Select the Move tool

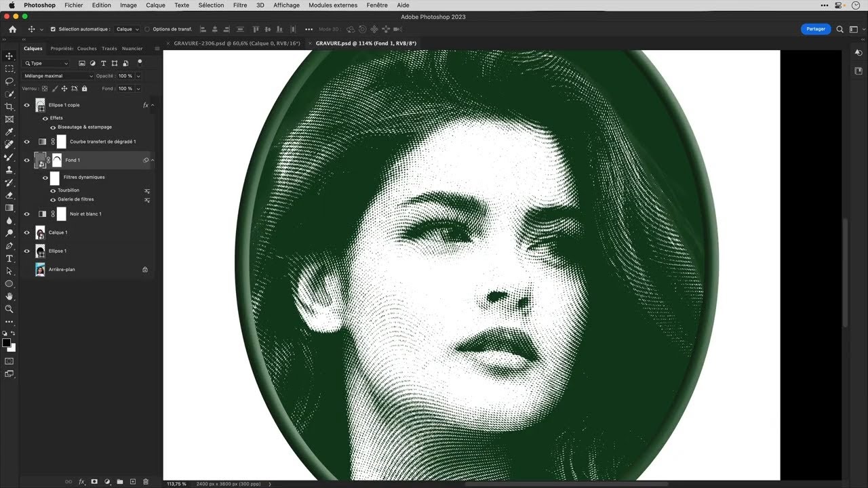pos(9,56)
